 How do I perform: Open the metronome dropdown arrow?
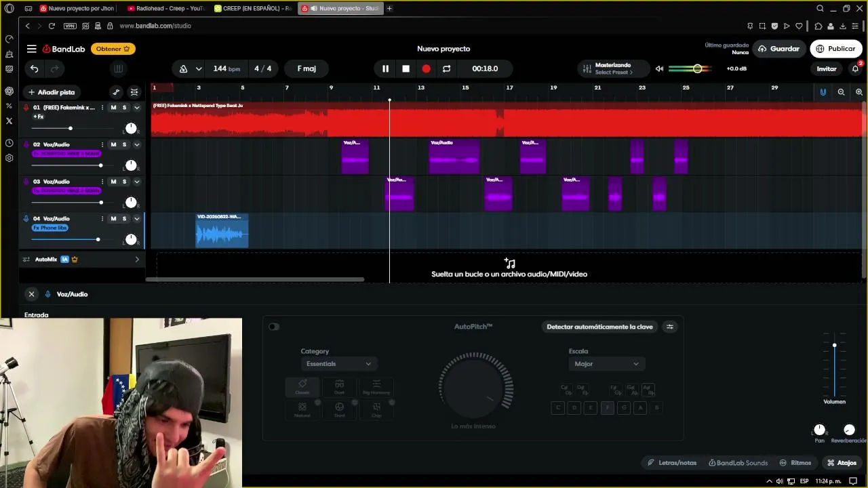199,68
